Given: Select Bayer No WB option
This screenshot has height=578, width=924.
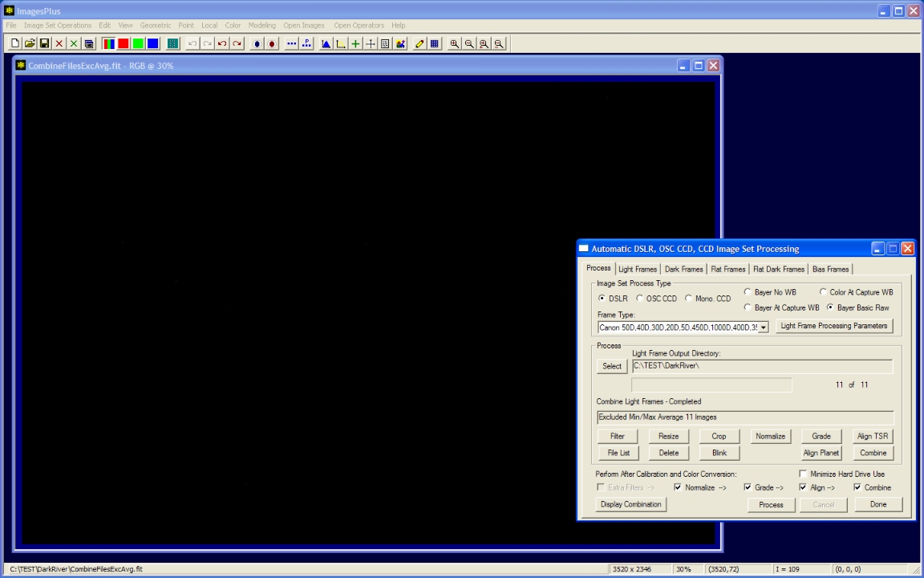Looking at the screenshot, I should tap(748, 292).
